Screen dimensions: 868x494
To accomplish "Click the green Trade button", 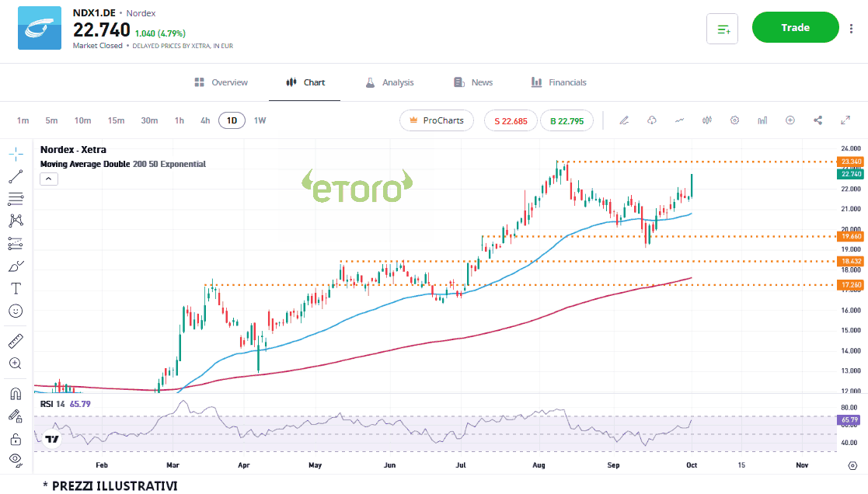I will 795,28.
